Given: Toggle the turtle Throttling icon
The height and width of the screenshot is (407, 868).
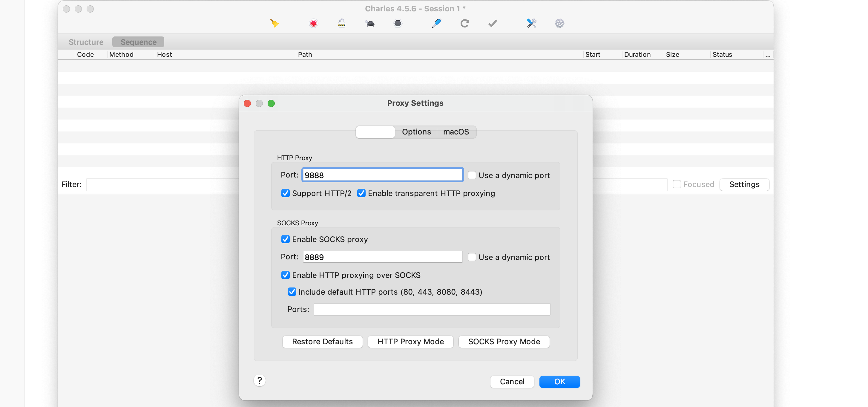Looking at the screenshot, I should [x=370, y=23].
